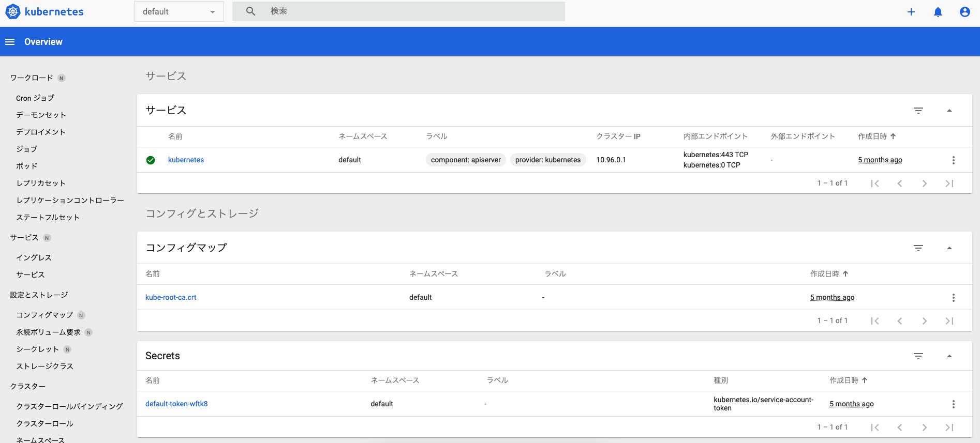Sort services by 作成日時 arrow

point(893,136)
